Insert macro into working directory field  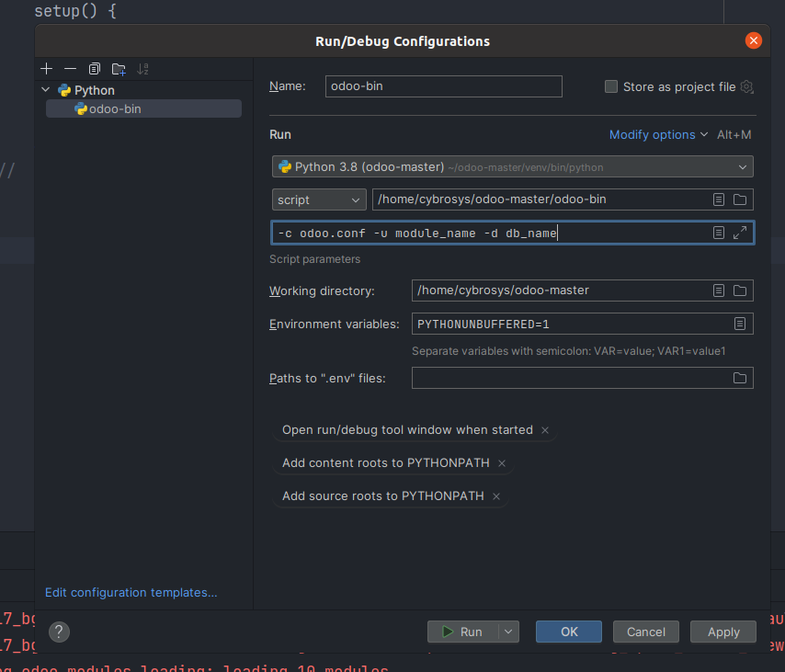(719, 290)
